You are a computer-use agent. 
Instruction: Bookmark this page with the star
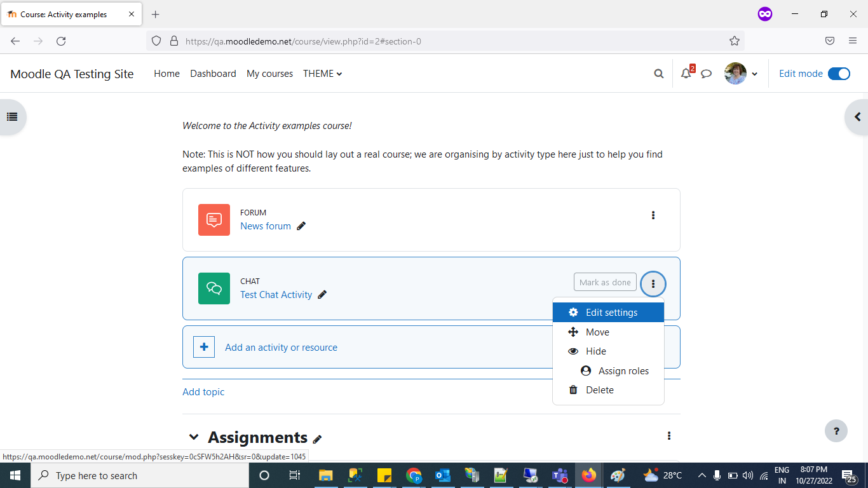point(735,41)
